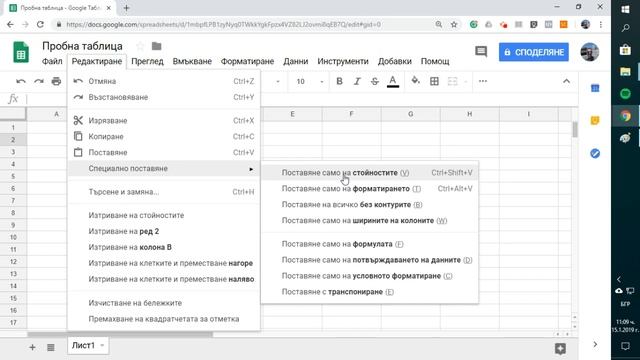Click the merge cells icon
The image size is (640, 360).
click(452, 81)
